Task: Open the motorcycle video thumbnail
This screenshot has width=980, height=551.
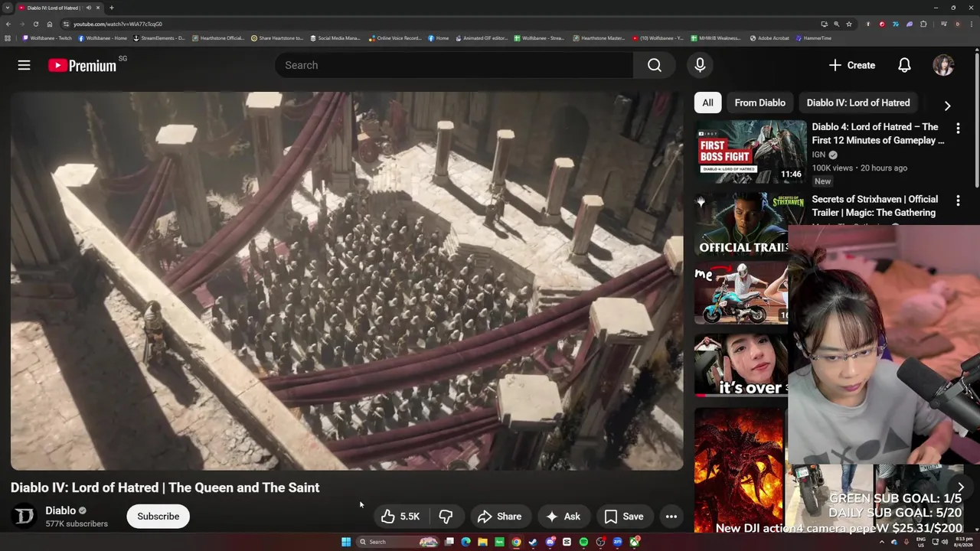Action: [741, 293]
